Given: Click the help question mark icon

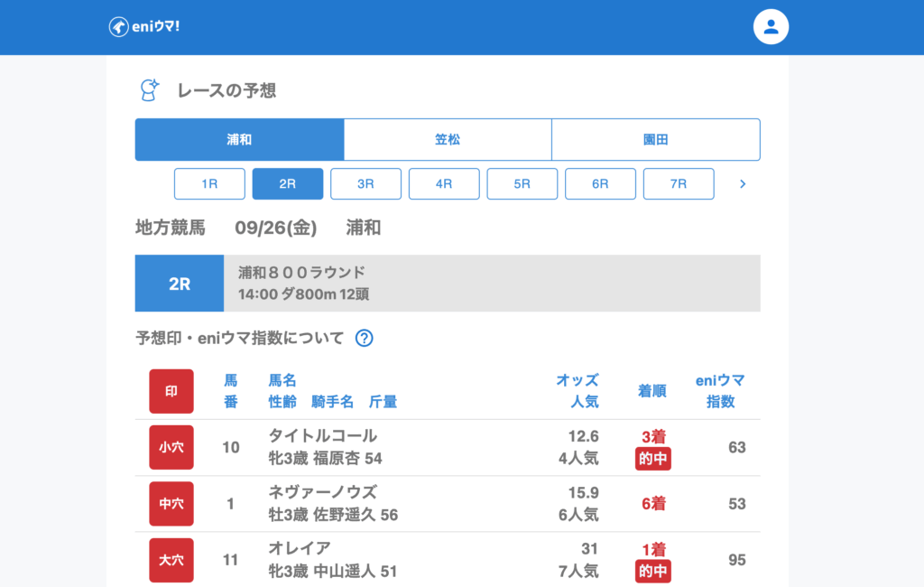Looking at the screenshot, I should pos(364,339).
